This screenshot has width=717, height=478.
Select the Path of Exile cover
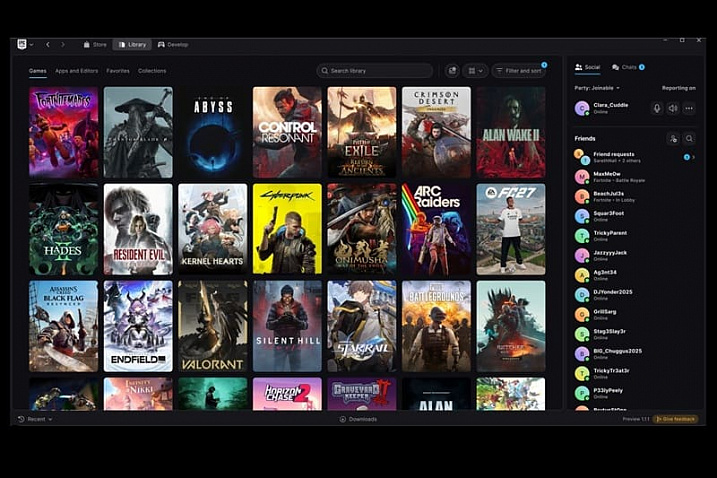click(362, 132)
